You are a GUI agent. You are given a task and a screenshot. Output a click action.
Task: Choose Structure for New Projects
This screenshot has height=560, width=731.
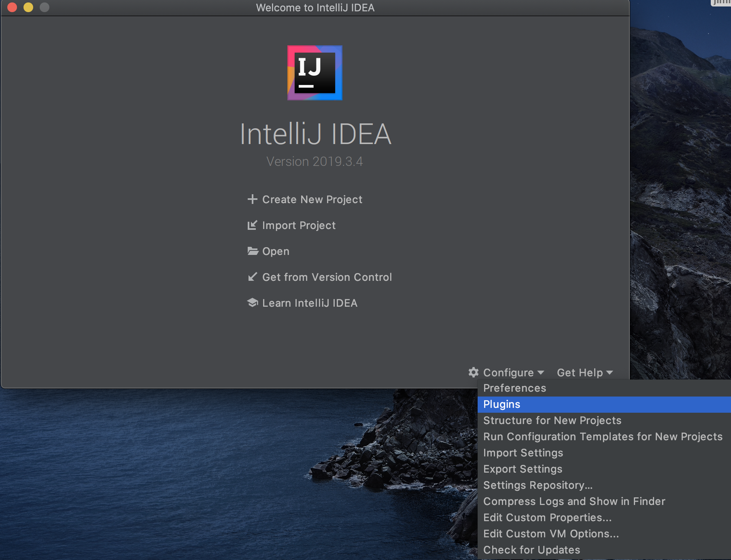(x=604, y=420)
